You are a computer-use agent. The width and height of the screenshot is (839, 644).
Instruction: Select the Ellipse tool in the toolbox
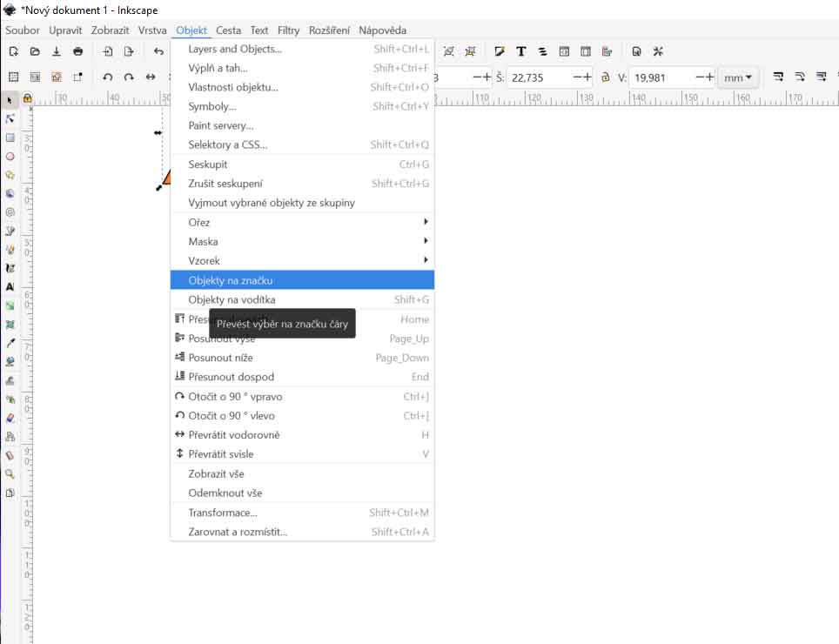10,157
